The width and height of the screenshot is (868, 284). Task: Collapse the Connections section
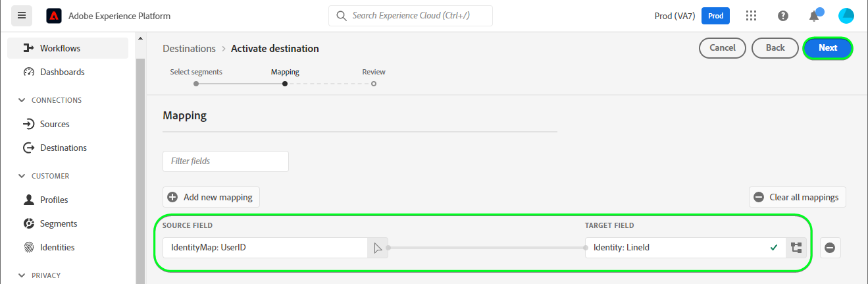click(x=21, y=100)
